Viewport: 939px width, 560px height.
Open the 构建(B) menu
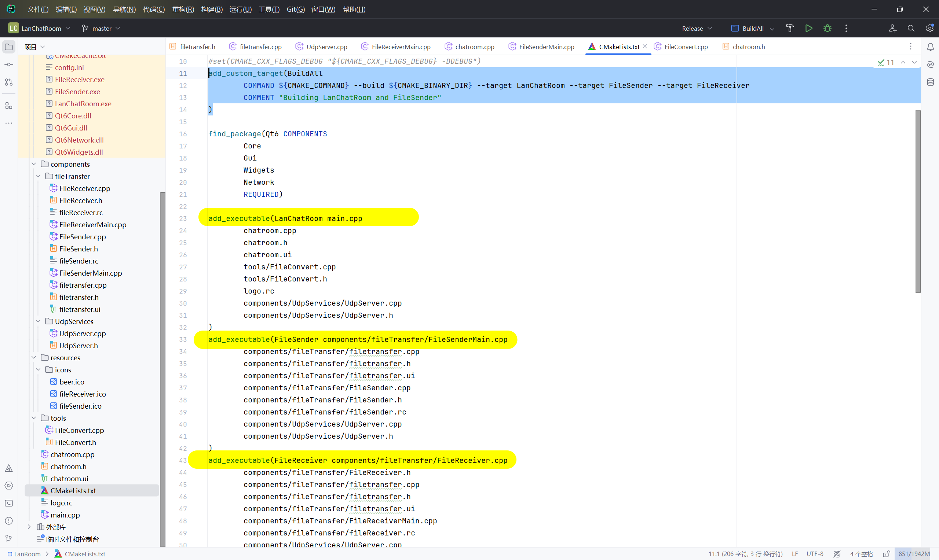click(x=212, y=9)
